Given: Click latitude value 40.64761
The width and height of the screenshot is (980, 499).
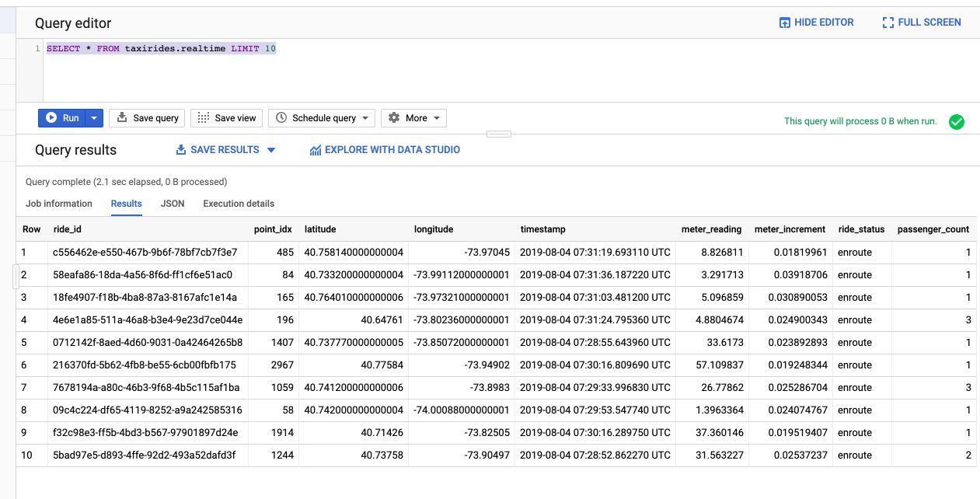Looking at the screenshot, I should tap(383, 319).
